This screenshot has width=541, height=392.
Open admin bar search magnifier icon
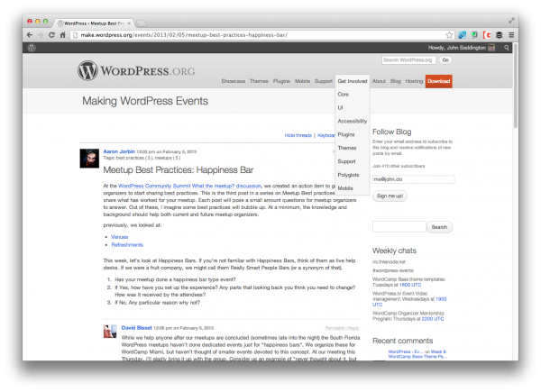(x=507, y=48)
